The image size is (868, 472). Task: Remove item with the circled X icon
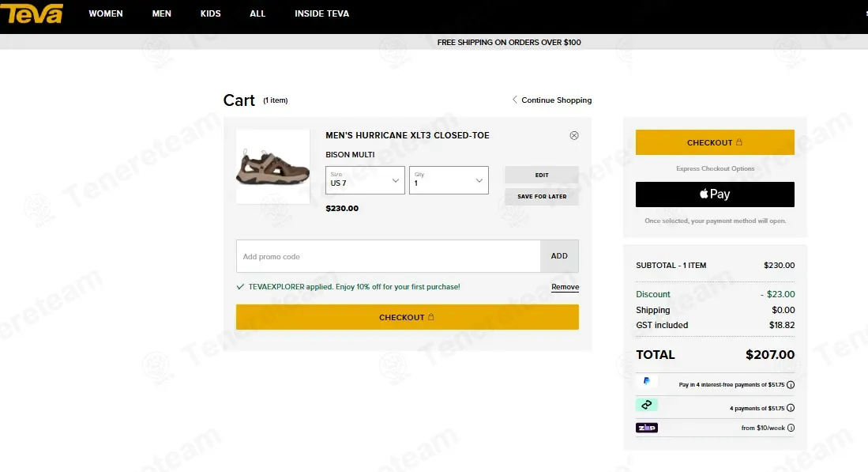coord(574,135)
